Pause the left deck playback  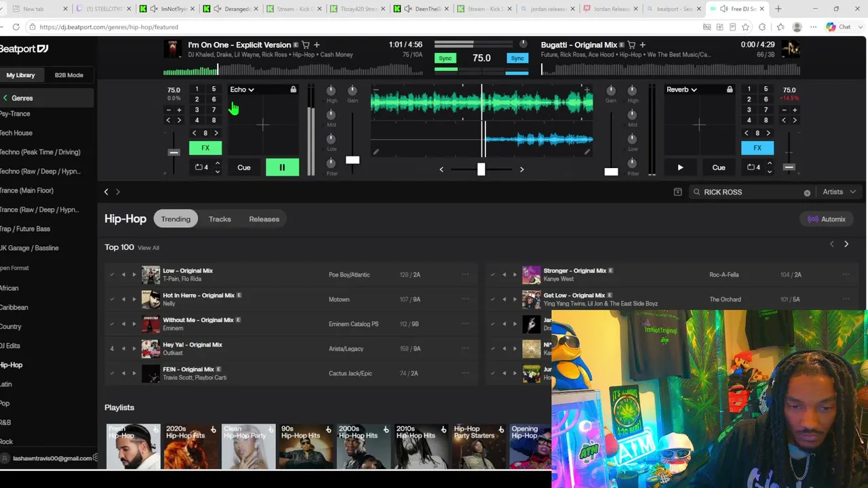click(x=282, y=167)
